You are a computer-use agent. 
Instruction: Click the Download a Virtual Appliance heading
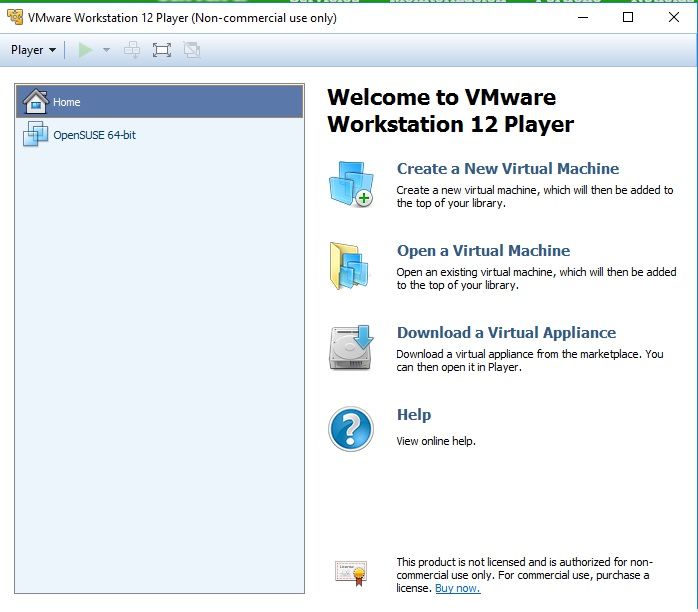(x=506, y=333)
